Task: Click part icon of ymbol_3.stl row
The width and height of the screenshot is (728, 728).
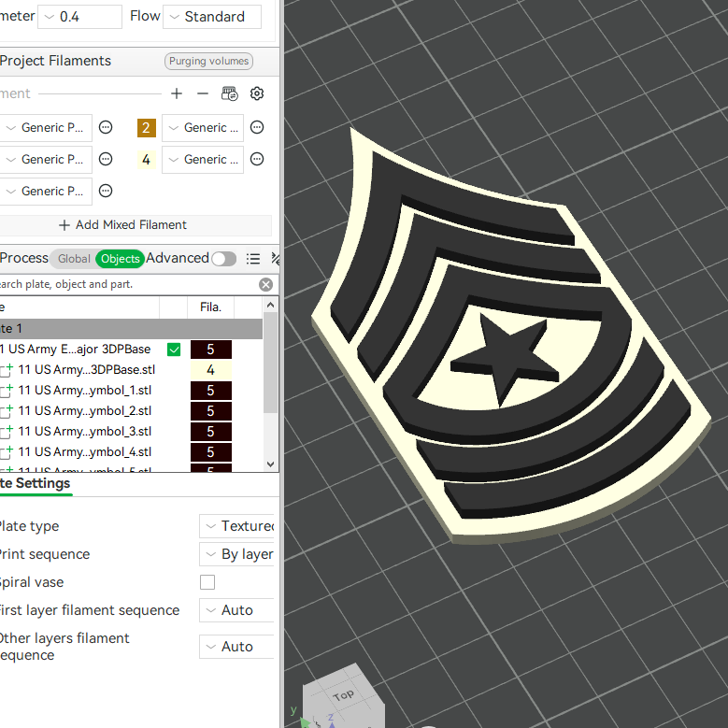Action: click(7, 432)
